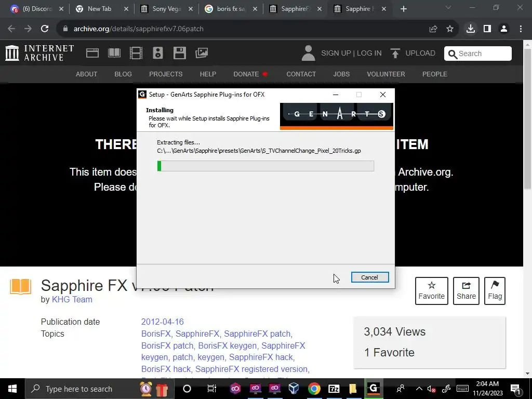This screenshot has width=532, height=399.
Task: Reload the current page
Action: pyautogui.click(x=45, y=29)
